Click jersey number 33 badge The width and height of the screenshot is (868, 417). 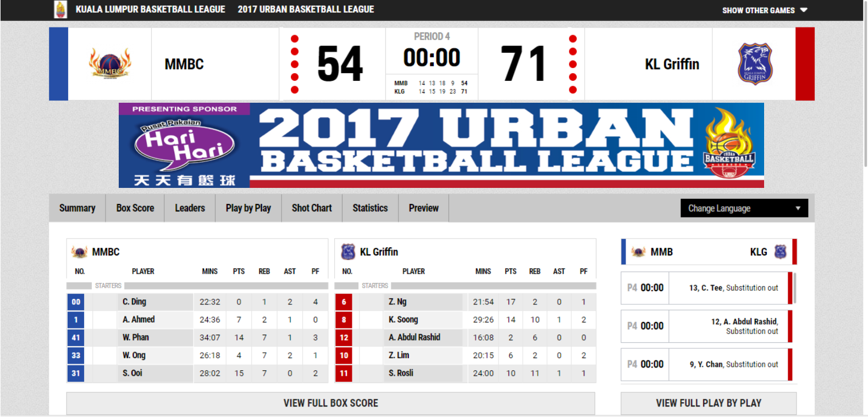(76, 355)
